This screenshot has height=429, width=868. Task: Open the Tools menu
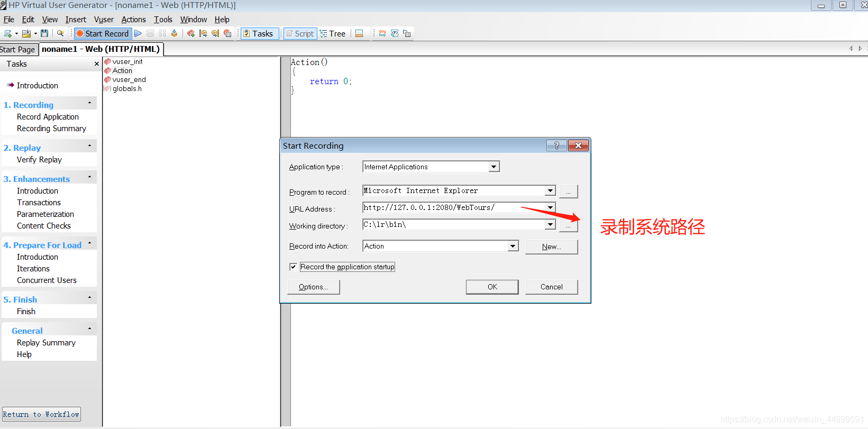pos(163,20)
